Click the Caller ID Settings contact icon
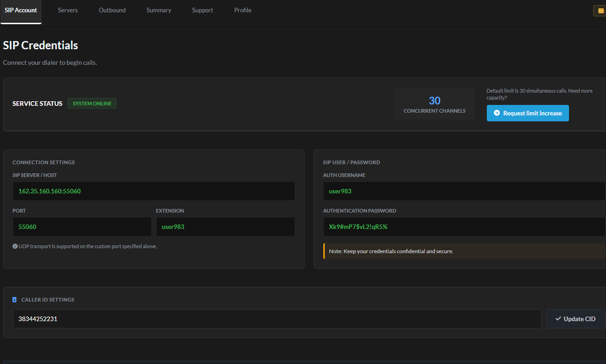This screenshot has width=606, height=364. coord(15,300)
